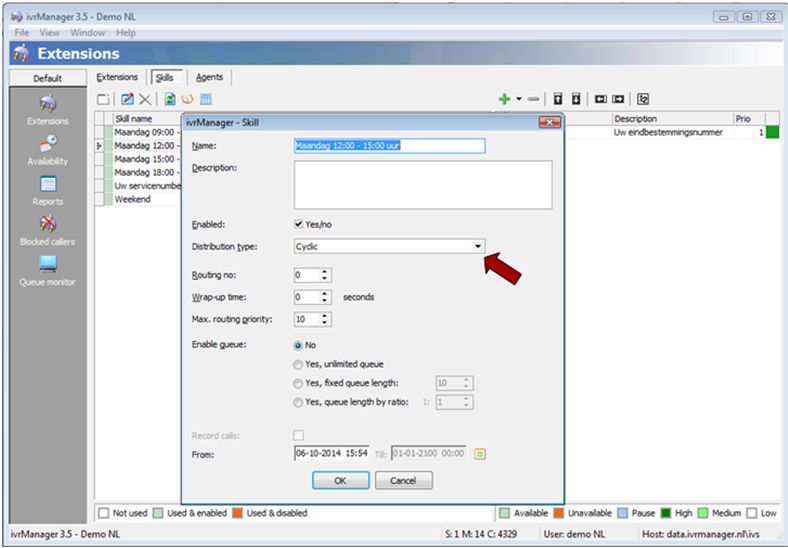Click the move left arrow icon
The width and height of the screenshot is (788, 548).
601,99
